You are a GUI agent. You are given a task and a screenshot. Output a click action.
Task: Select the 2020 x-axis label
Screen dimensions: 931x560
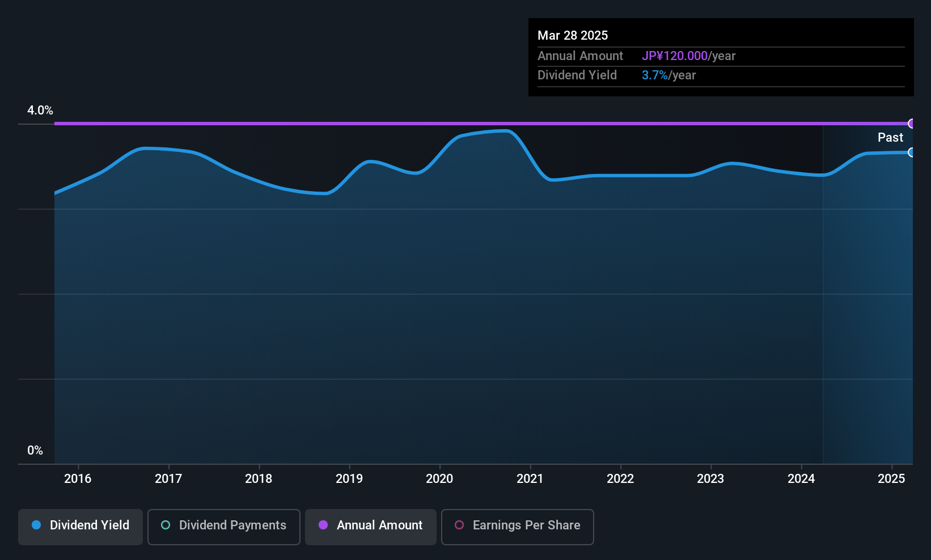pyautogui.click(x=439, y=478)
